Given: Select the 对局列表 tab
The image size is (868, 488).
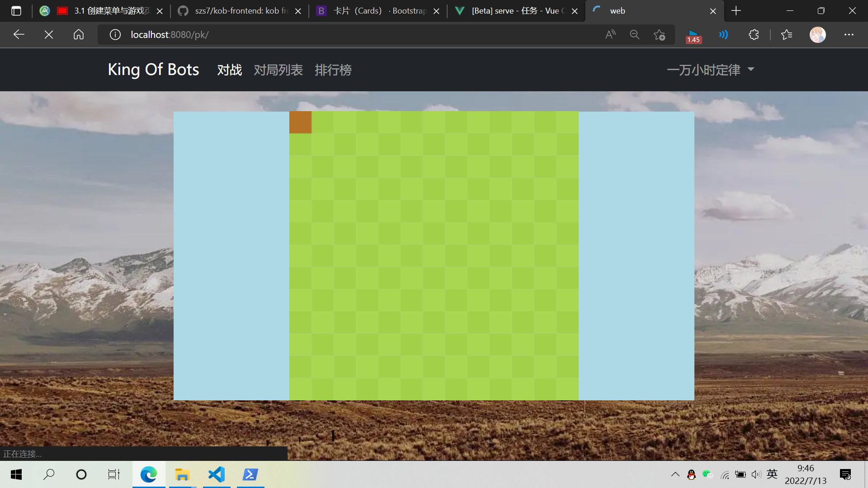Looking at the screenshot, I should tap(278, 70).
